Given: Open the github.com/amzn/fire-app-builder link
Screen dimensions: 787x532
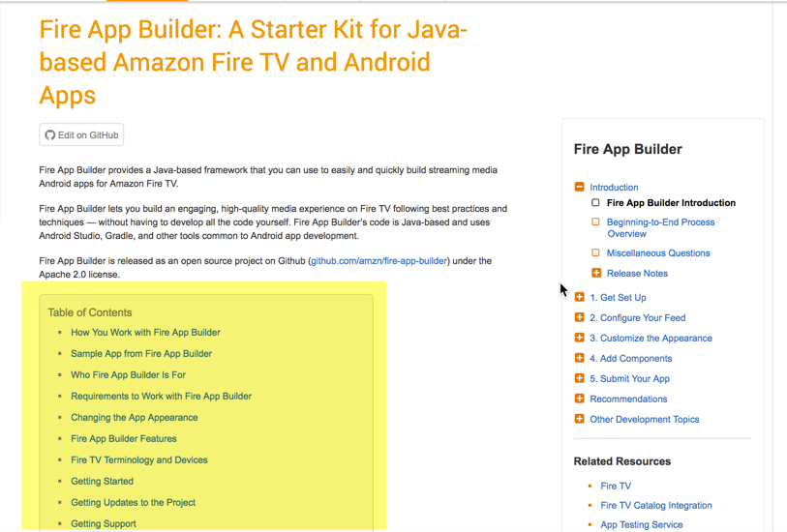Looking at the screenshot, I should point(378,261).
